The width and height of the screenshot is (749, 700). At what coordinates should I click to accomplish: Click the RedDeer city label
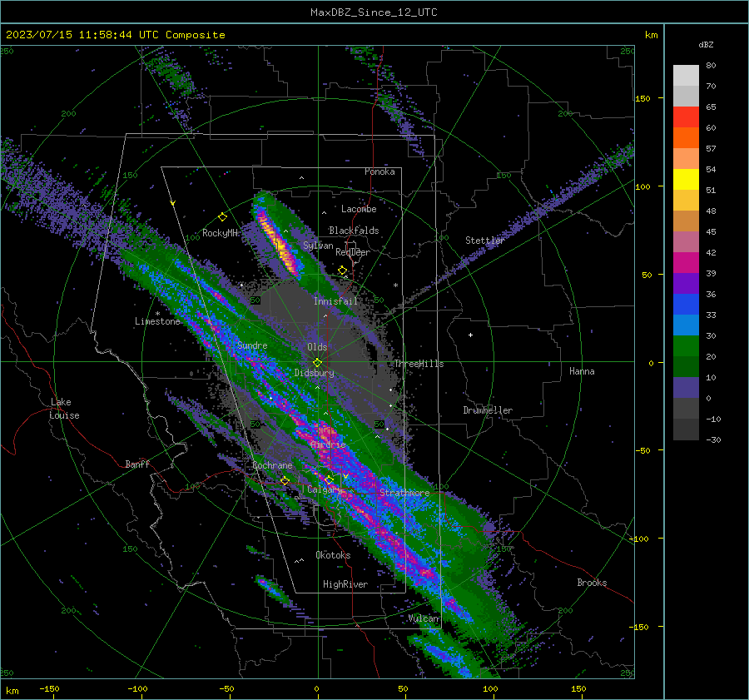pyautogui.click(x=353, y=252)
